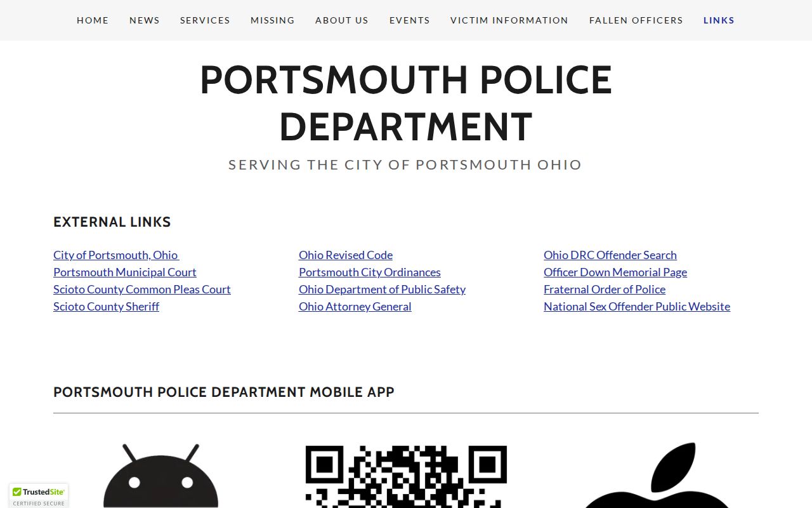The image size is (812, 508).
Task: Open the Ohio Revised Code link
Action: click(346, 255)
